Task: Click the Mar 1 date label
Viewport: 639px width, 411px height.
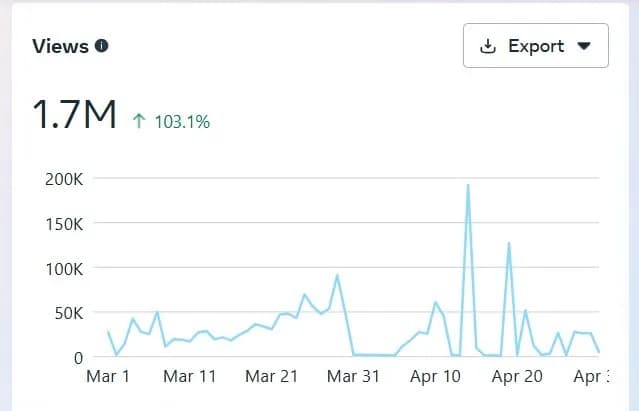Action: [x=108, y=377]
